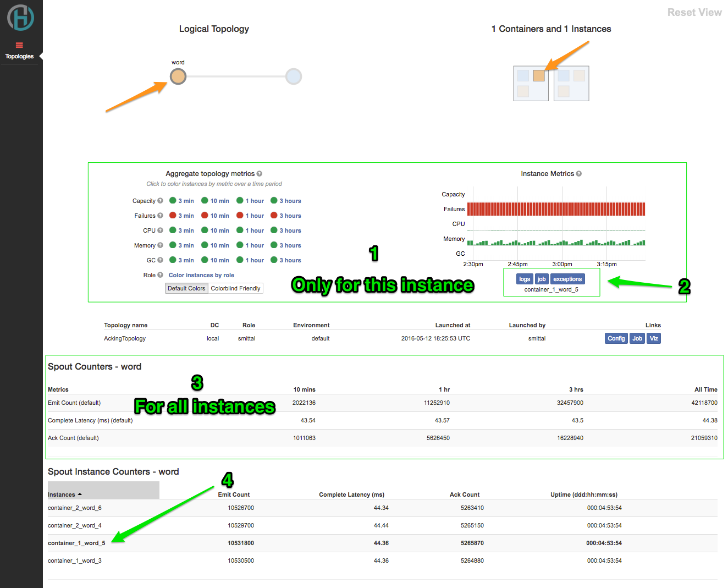Color by Capacity 3 hours

click(x=286, y=201)
